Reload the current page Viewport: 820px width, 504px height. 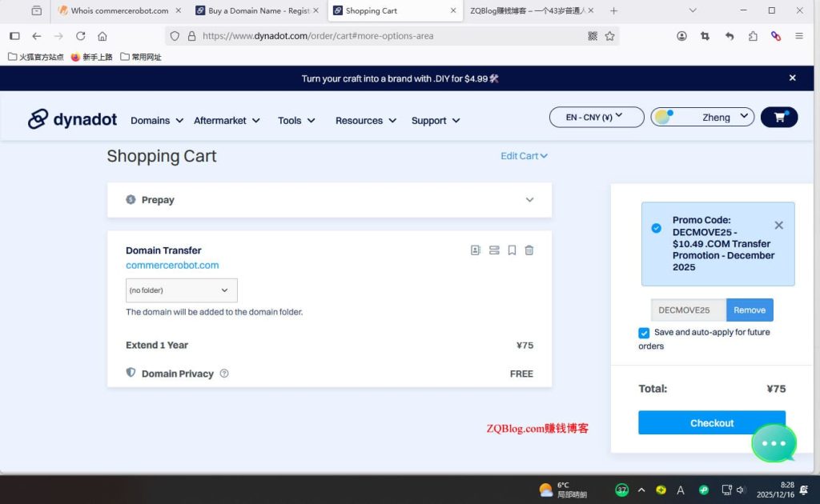(x=81, y=36)
